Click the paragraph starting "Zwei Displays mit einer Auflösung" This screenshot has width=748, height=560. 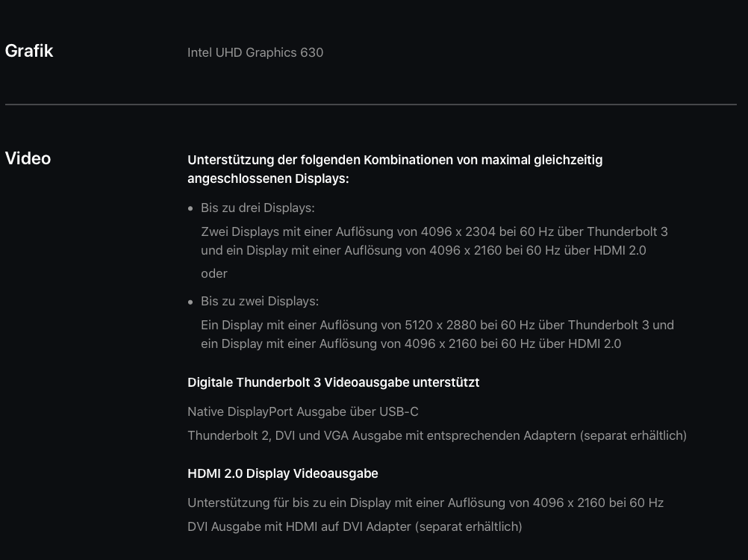pos(434,241)
